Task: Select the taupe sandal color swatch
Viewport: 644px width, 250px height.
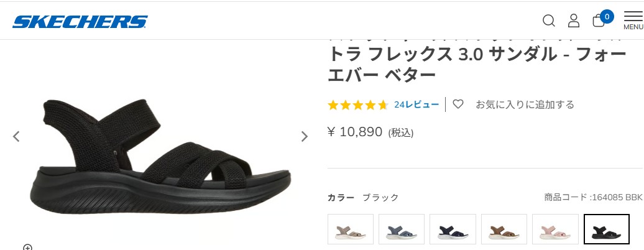Action: coord(351,229)
